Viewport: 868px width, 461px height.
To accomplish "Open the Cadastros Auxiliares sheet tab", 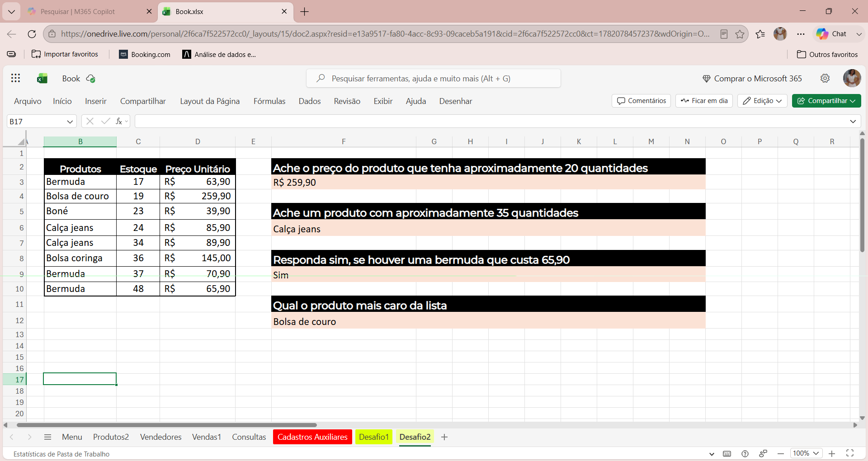I will [312, 437].
